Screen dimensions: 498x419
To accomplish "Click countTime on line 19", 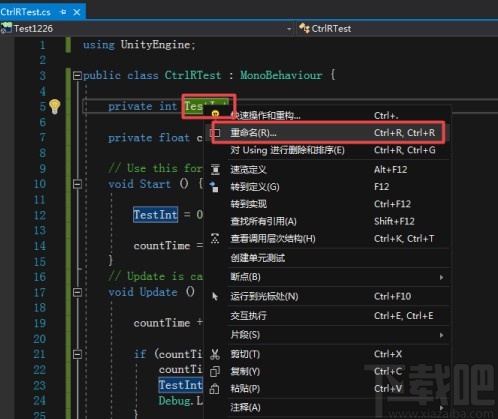I will [x=162, y=323].
